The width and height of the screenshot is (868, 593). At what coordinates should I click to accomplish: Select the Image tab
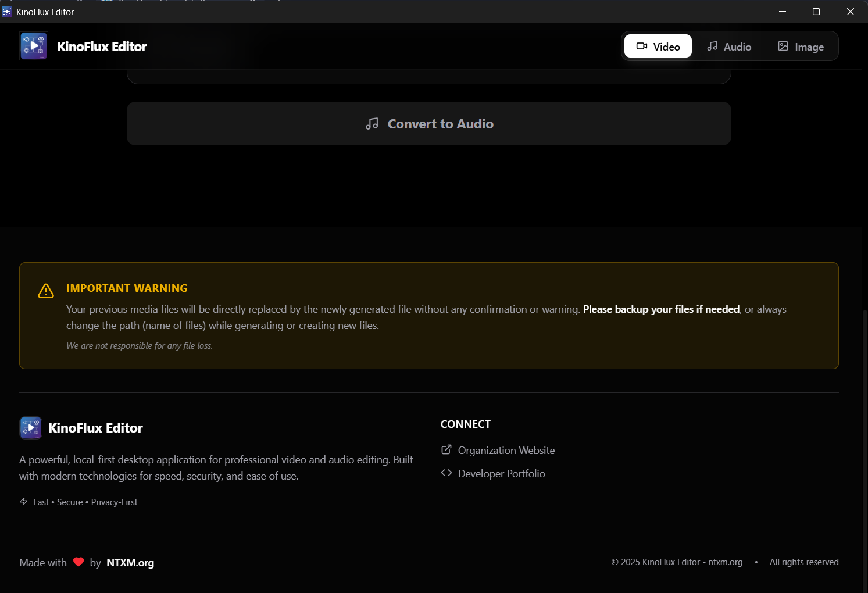click(x=801, y=47)
